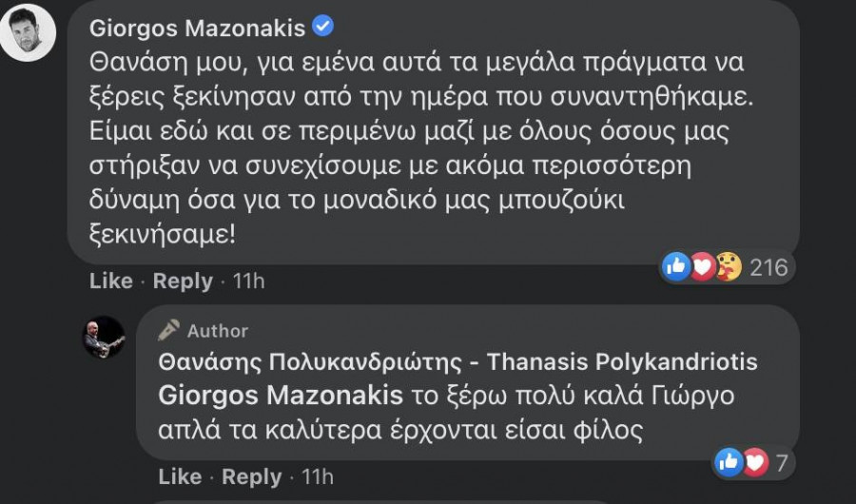Image resolution: width=856 pixels, height=504 pixels.
Task: Reply to Thanasis Polykandriotis's comment
Action: tap(250, 476)
